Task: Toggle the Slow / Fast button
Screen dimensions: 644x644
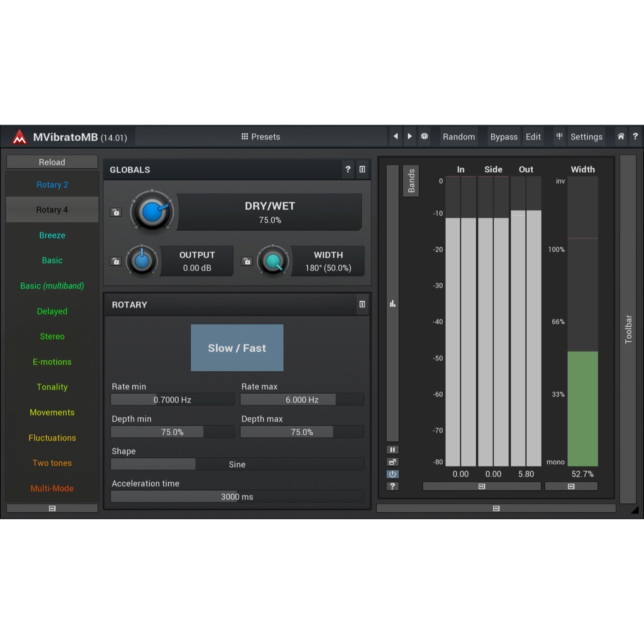Action: point(237,348)
